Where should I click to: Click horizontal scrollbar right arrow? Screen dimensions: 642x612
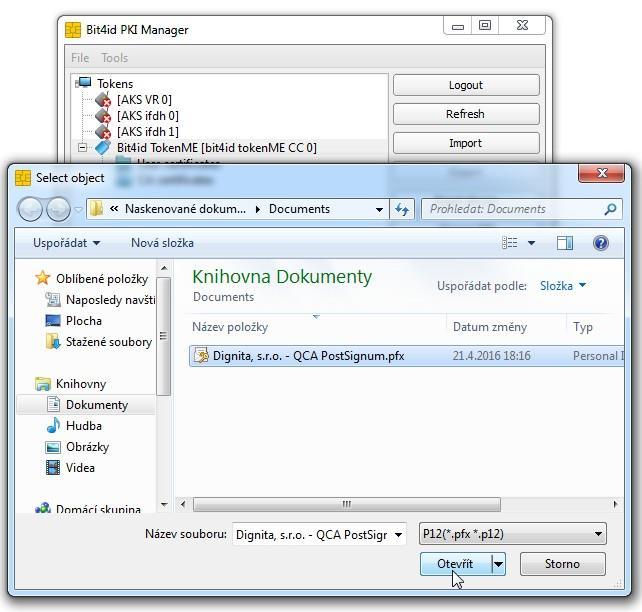[x=615, y=504]
